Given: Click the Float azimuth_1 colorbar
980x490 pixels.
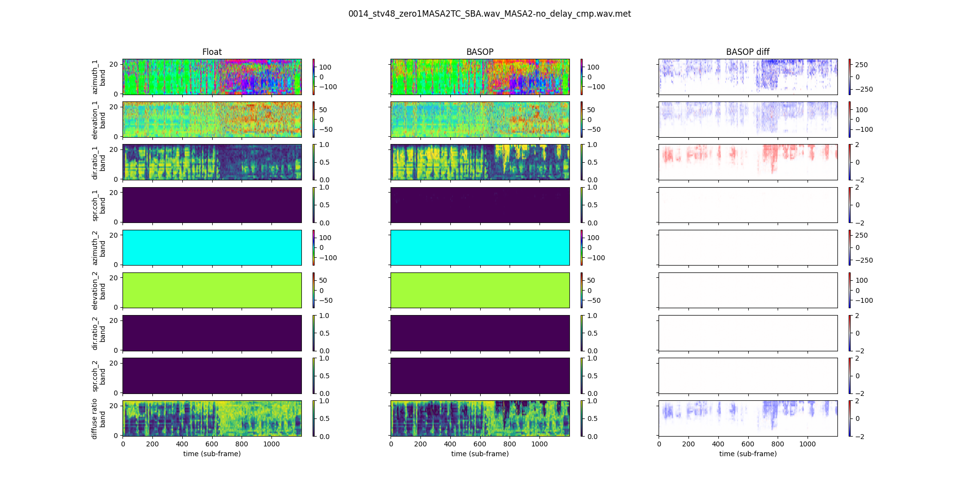Looking at the screenshot, I should 314,77.
